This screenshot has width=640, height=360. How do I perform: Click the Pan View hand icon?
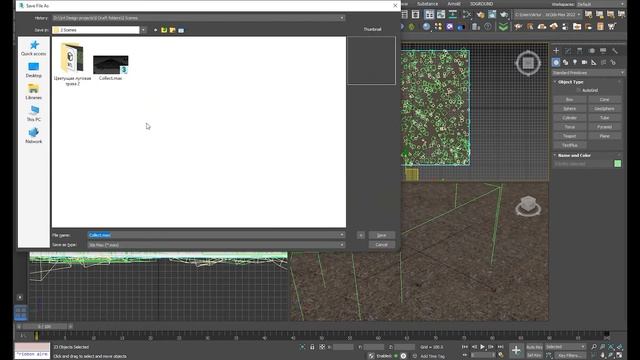click(x=602, y=356)
